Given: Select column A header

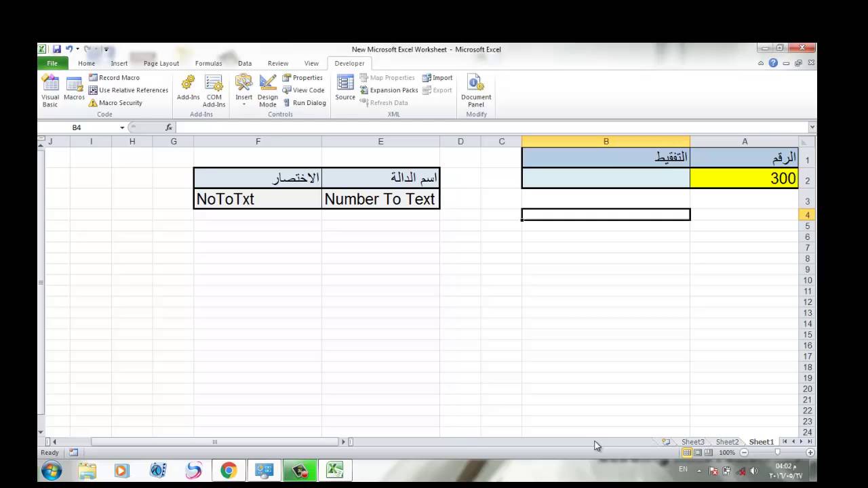Looking at the screenshot, I should coord(745,141).
